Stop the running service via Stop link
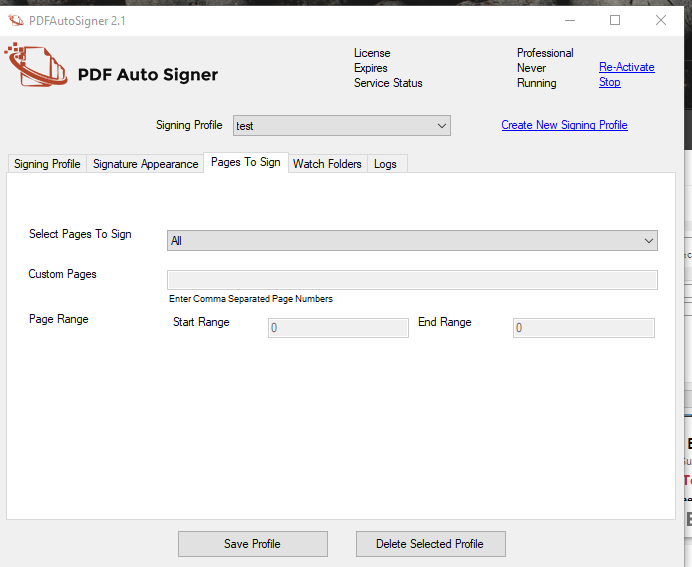Screen dimensions: 692x567 coord(609,82)
